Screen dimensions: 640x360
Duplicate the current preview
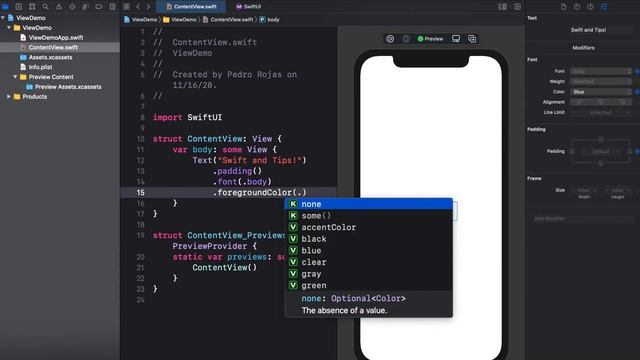click(x=472, y=39)
